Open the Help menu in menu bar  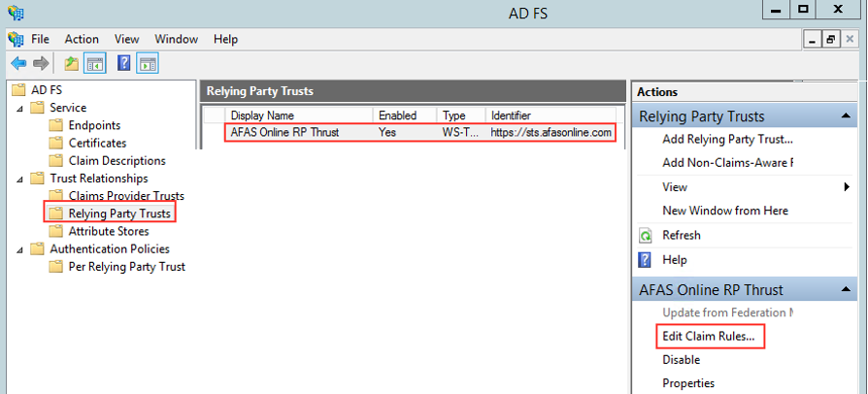(x=226, y=39)
